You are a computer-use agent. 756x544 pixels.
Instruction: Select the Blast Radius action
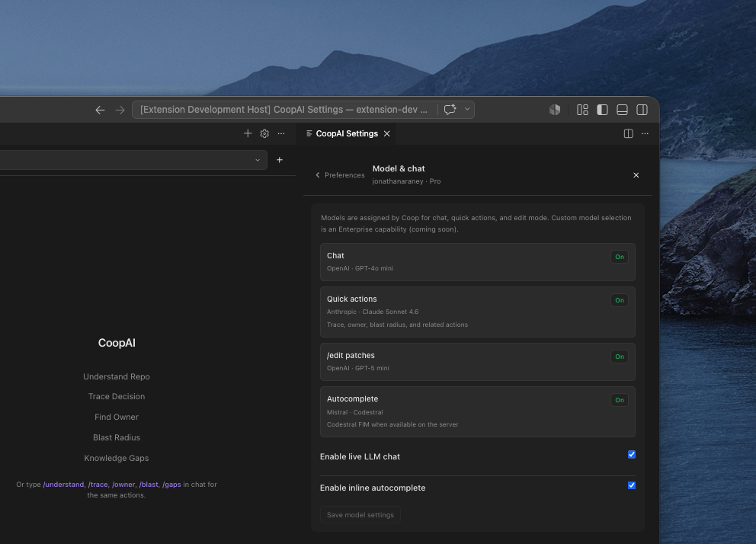point(116,437)
